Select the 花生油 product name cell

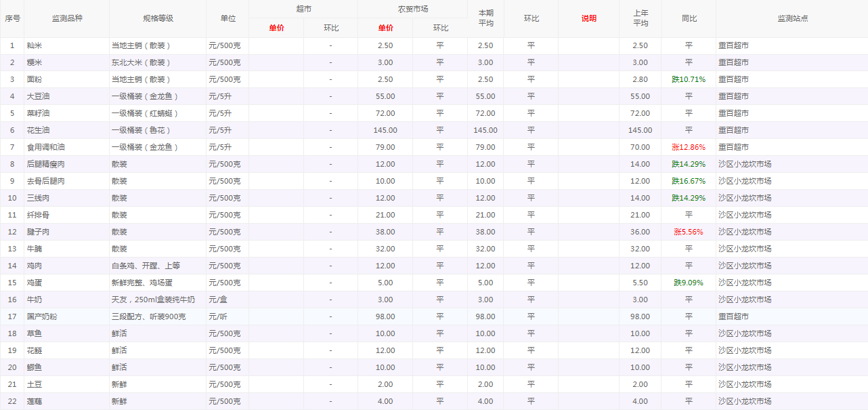tap(38, 130)
